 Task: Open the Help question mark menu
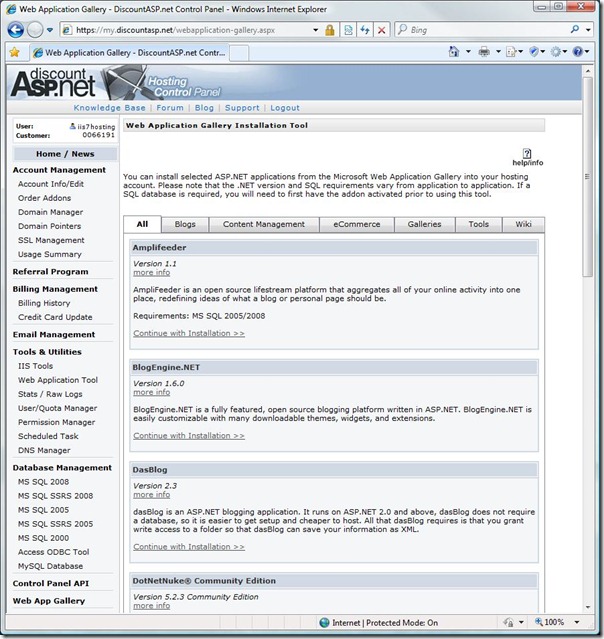click(580, 52)
